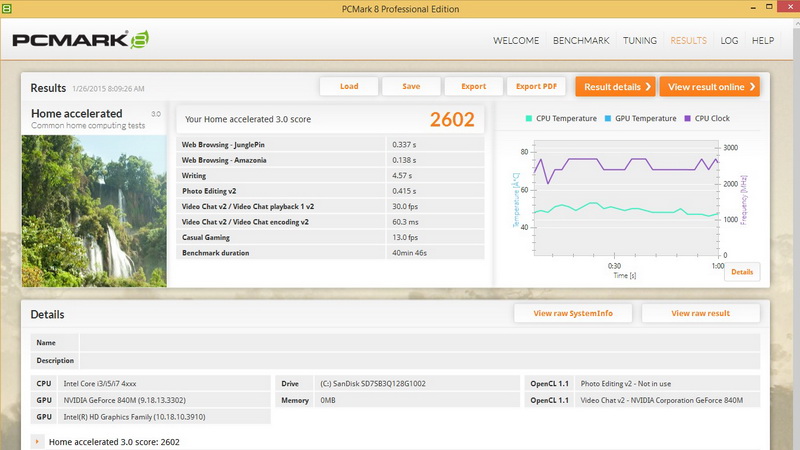Click View result online
800x450 pixels.
coord(710,87)
